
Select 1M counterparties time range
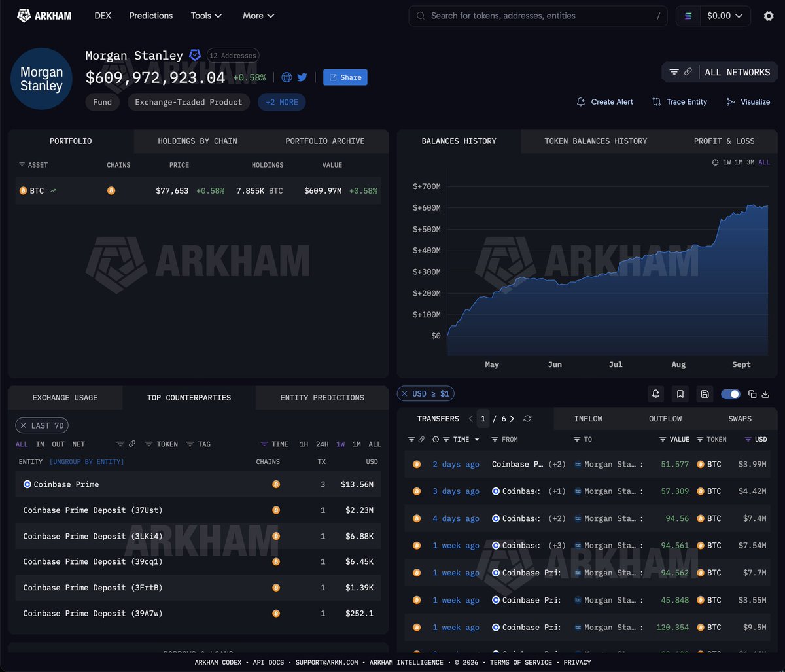357,444
